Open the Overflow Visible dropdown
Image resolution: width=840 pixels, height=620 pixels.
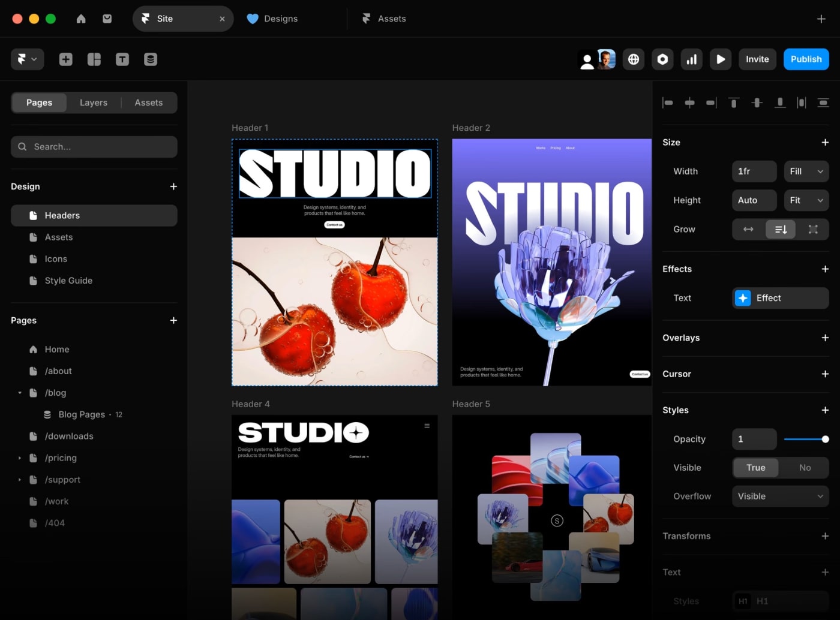point(780,496)
